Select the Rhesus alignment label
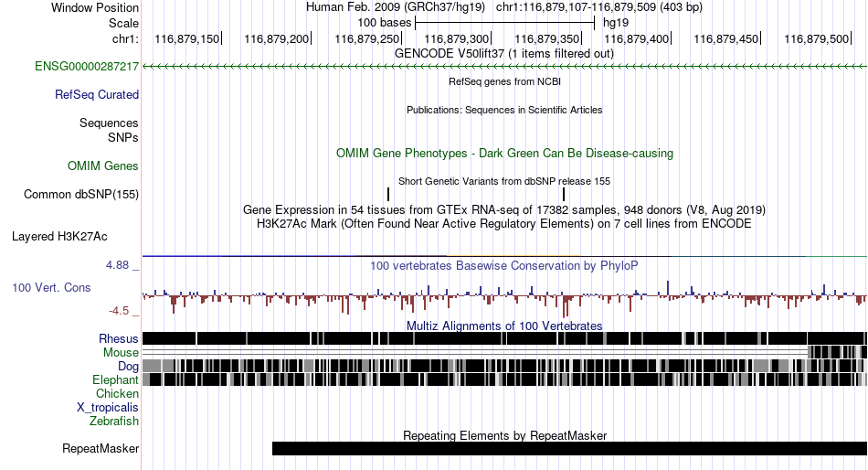The image size is (868, 470). [119, 338]
